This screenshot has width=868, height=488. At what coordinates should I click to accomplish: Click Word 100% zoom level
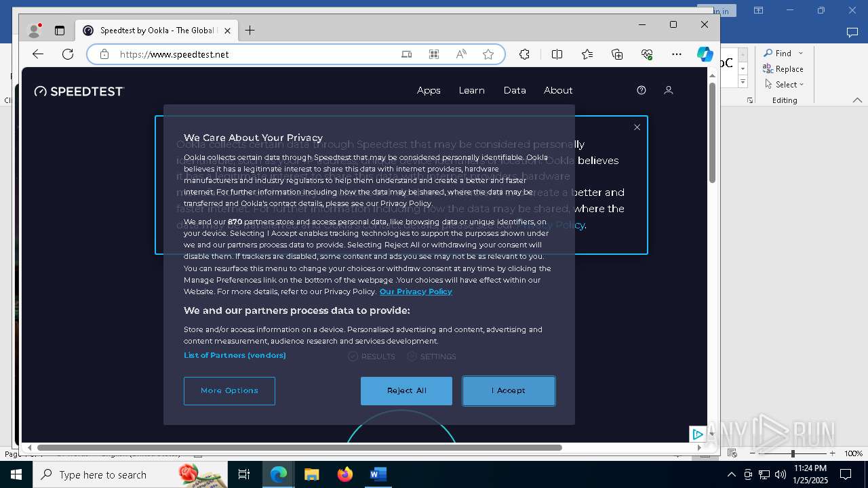(x=853, y=453)
